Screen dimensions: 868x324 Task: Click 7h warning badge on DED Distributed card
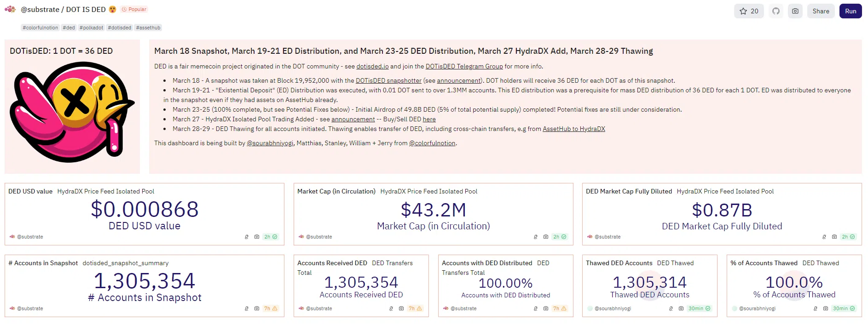pyautogui.click(x=560, y=309)
